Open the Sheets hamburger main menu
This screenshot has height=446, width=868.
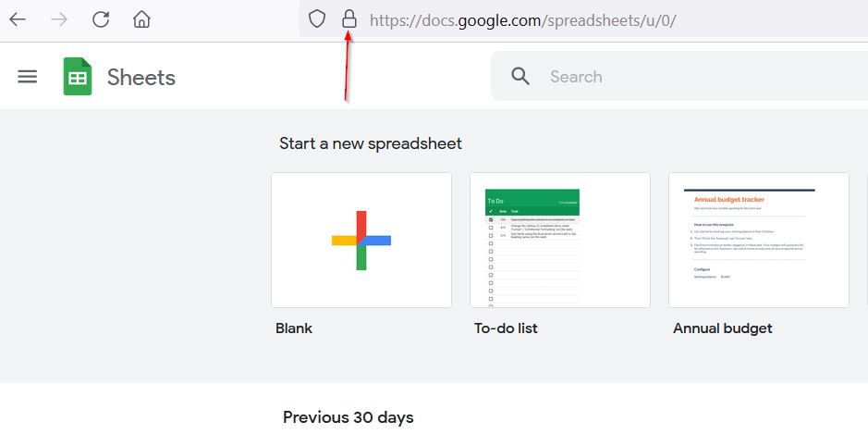(x=27, y=77)
